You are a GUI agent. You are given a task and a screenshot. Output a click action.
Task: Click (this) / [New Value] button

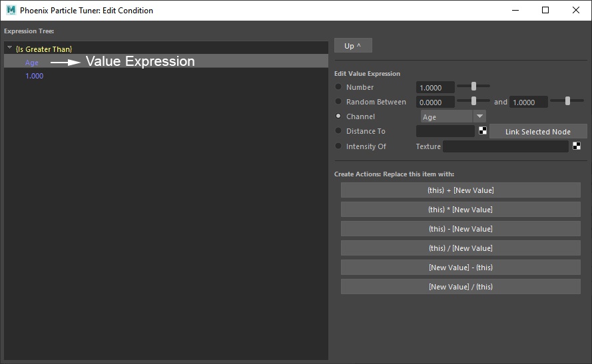(461, 248)
